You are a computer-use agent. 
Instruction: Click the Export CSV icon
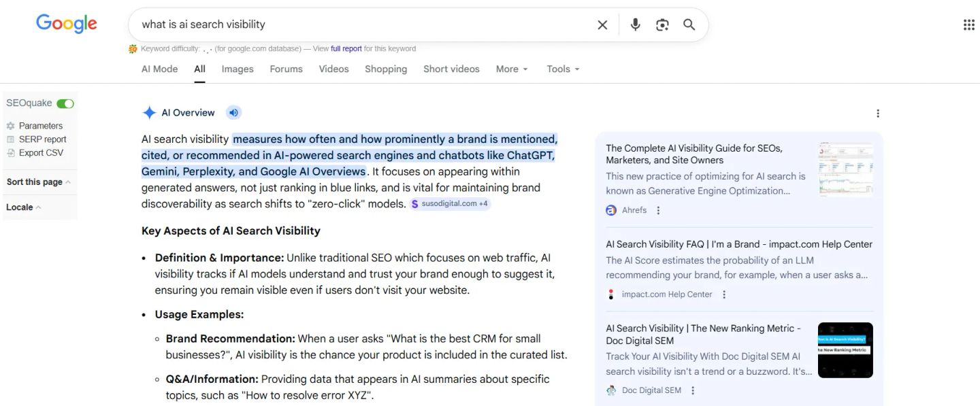pyautogui.click(x=10, y=153)
